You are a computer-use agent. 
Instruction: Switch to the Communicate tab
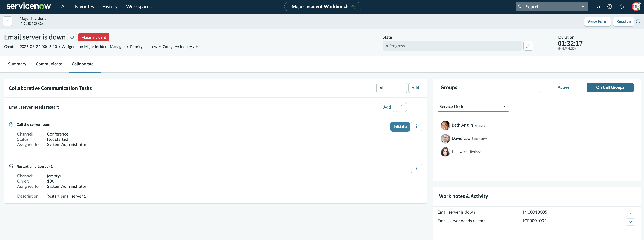click(x=49, y=64)
